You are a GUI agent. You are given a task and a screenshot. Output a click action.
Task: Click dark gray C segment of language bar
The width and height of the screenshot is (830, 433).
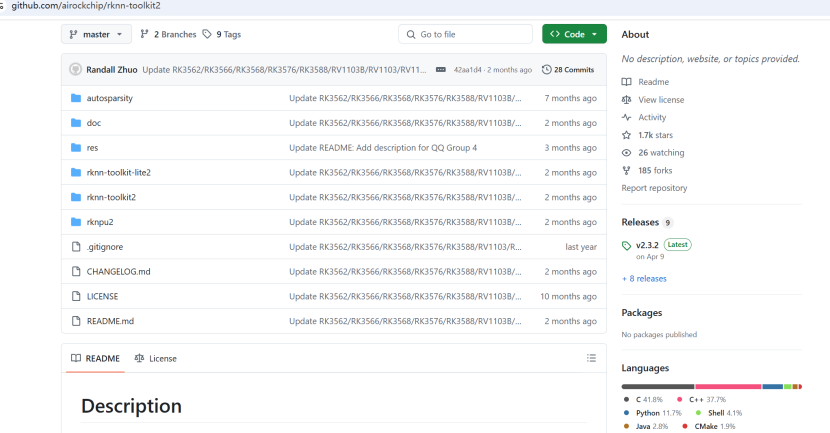click(658, 387)
